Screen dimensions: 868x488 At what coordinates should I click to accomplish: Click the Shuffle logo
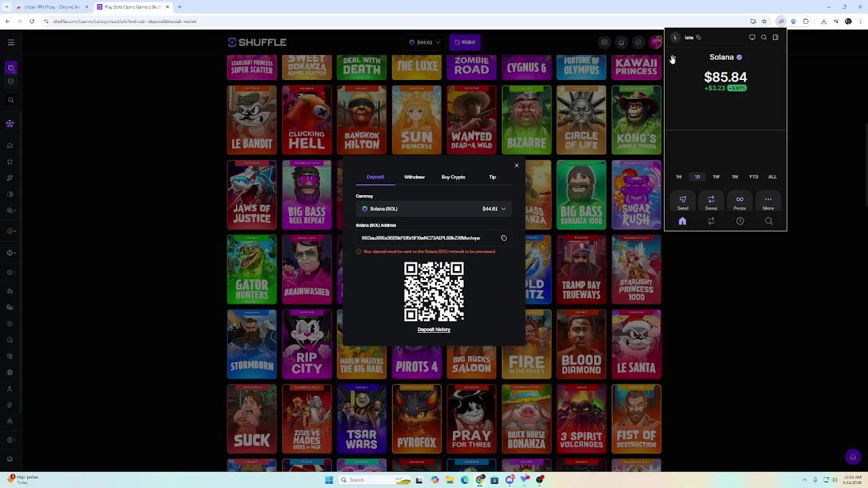(257, 42)
